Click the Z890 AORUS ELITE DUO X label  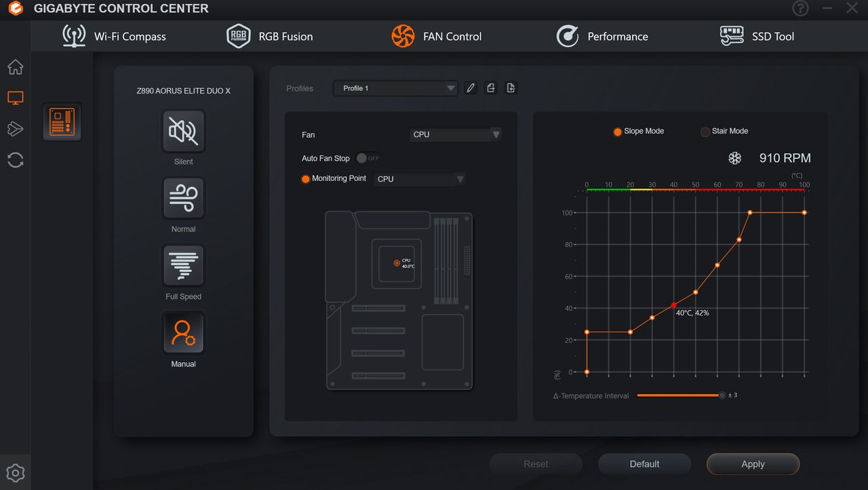click(183, 91)
